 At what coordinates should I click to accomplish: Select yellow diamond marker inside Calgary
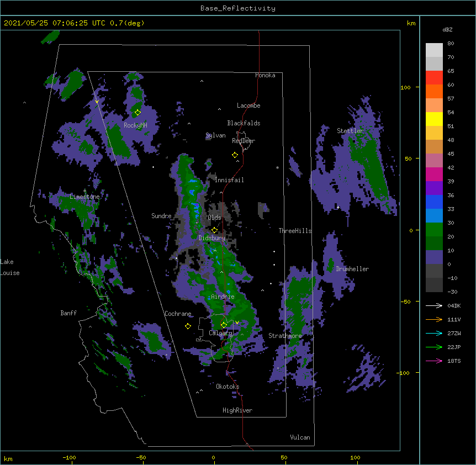[224, 325]
